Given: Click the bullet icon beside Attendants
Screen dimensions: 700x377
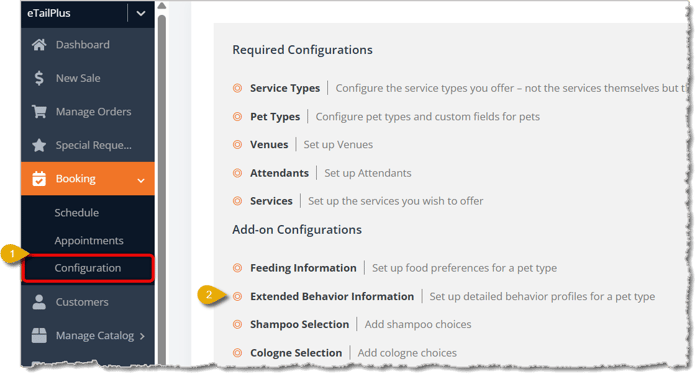Looking at the screenshot, I should (238, 173).
